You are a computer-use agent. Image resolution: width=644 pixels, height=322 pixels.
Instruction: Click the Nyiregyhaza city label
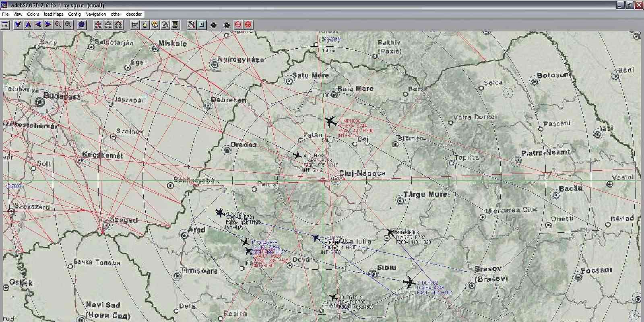[241, 60]
